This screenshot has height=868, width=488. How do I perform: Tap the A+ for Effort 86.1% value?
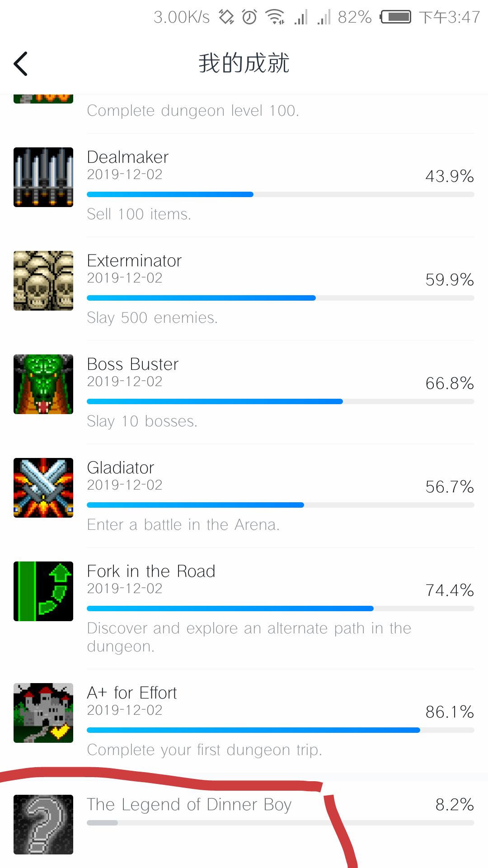[450, 712]
